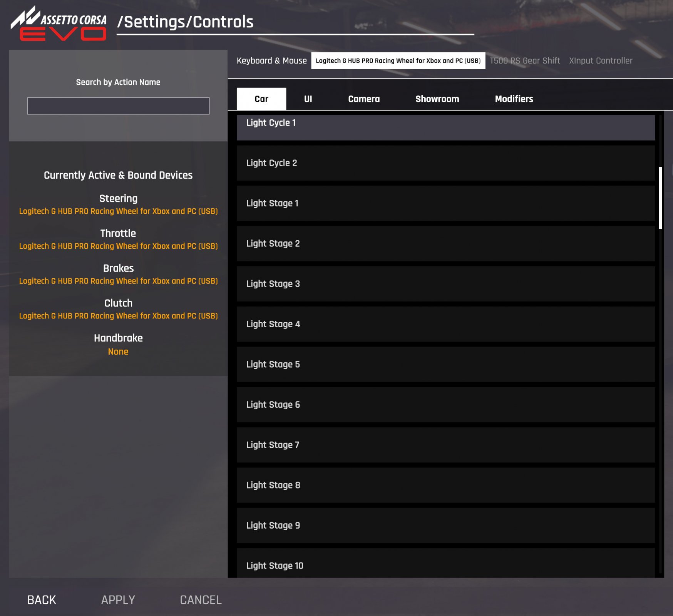Expand the Light Cycle 2 binding row
Screen dimensions: 673x616
click(x=445, y=163)
